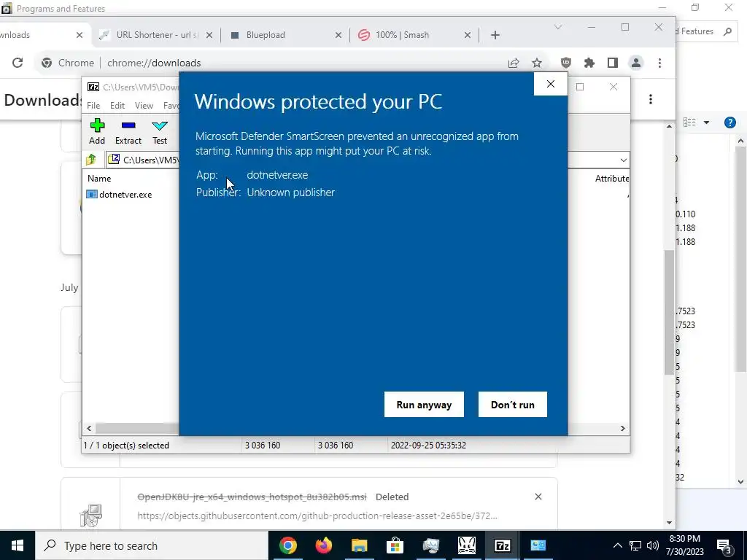The width and height of the screenshot is (747, 560).
Task: Click the 7-Zip Test toolbar icon
Action: [160, 131]
